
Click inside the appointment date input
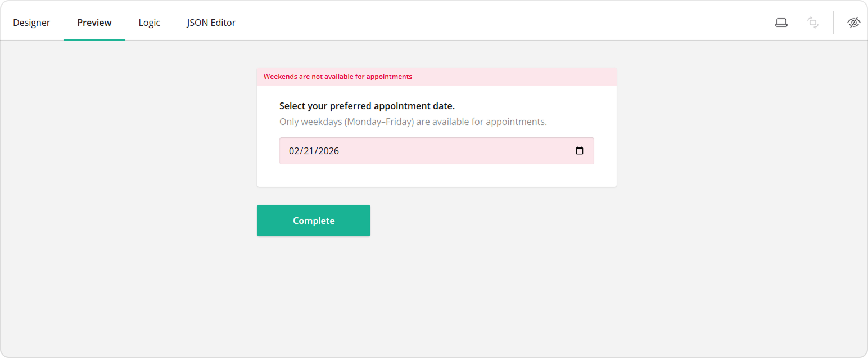pos(394,150)
